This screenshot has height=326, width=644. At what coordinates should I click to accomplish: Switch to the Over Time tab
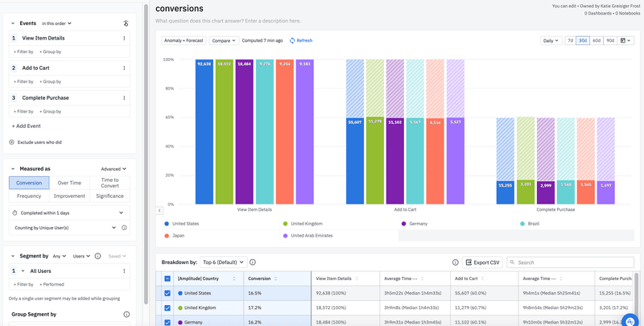click(x=69, y=183)
